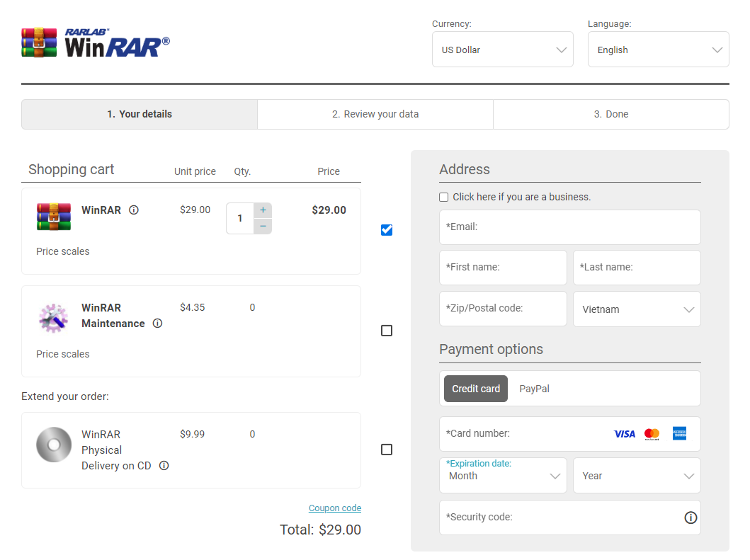
Task: Select the Mastercard icon
Action: 652,433
